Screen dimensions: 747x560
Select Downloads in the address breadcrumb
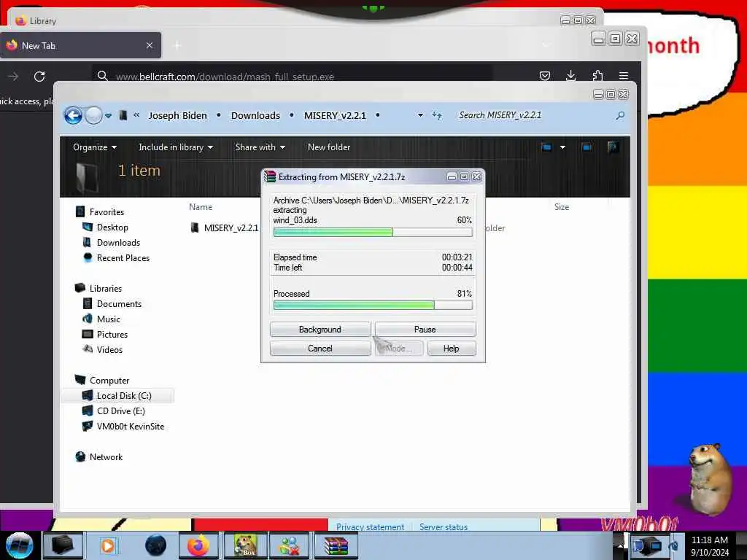pos(255,116)
